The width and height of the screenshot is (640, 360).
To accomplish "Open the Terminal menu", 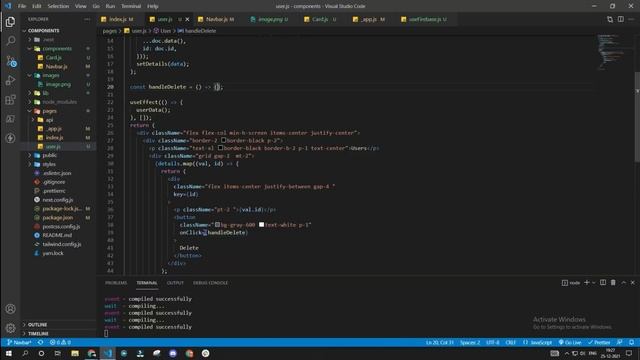I will [x=131, y=6].
